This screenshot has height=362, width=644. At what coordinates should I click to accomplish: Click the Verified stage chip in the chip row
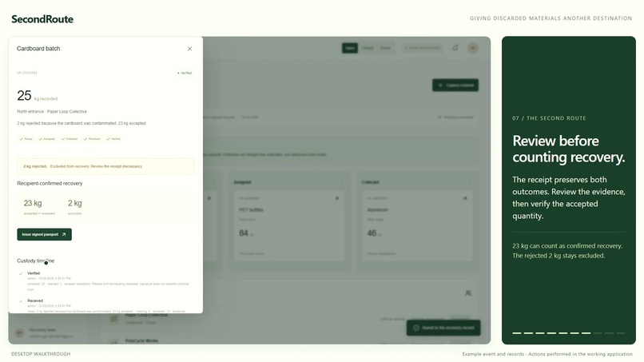point(113,139)
